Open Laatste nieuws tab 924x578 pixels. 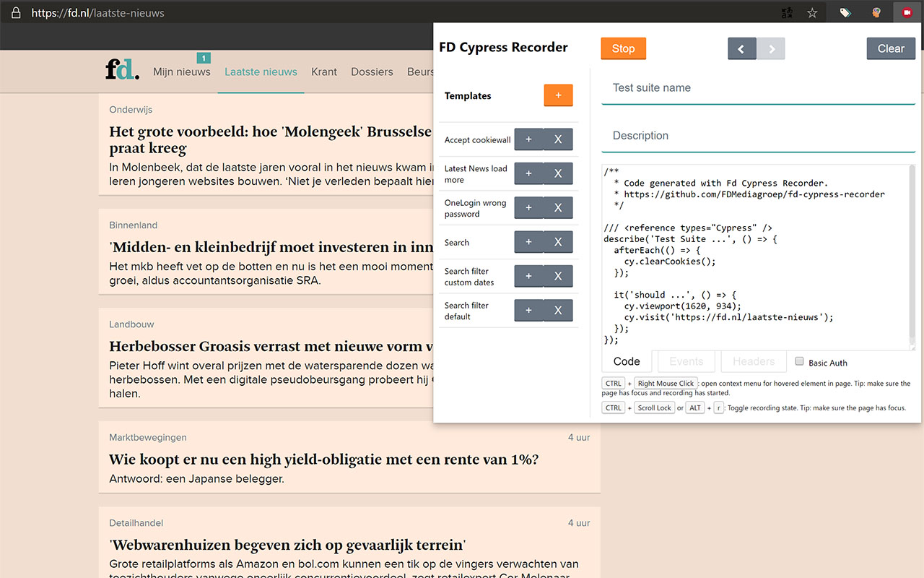(261, 72)
